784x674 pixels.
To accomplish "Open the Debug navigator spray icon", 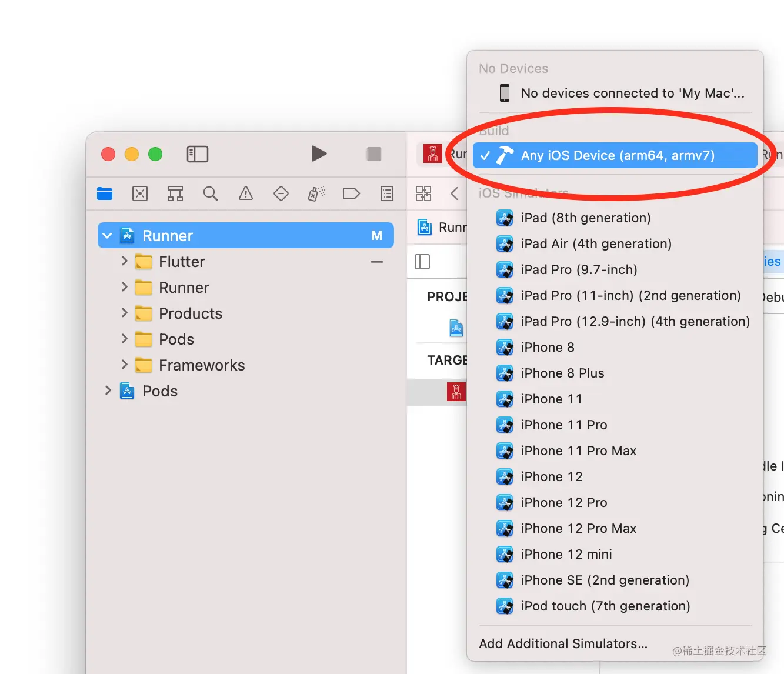I will [316, 193].
